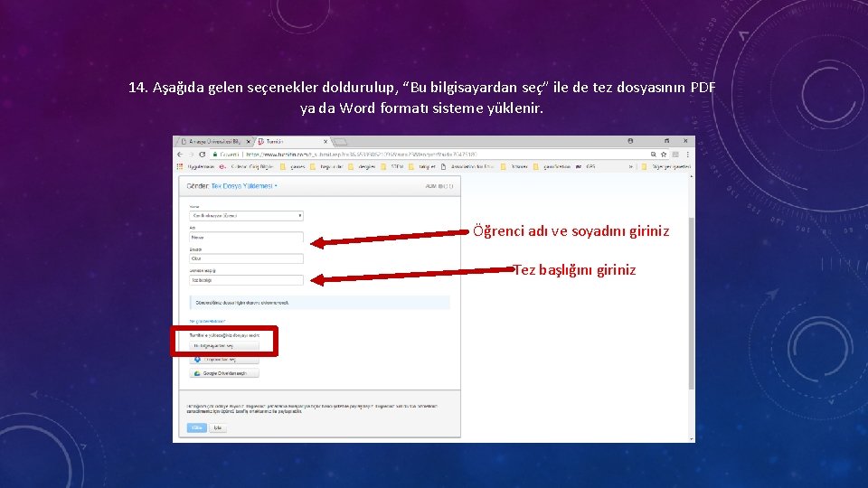Click the blue Yükle upload button
Viewport: 868px width, 488px height.
coord(196,427)
